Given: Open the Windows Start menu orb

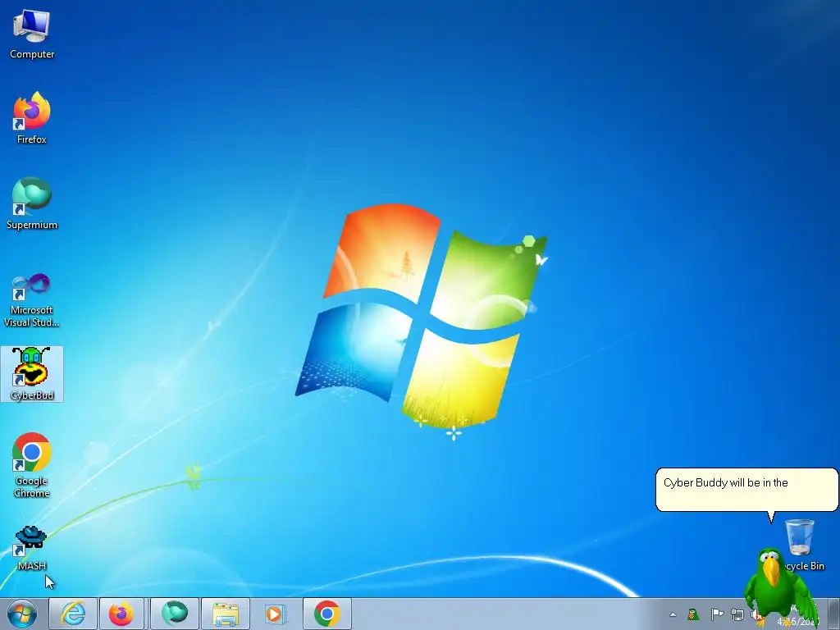Looking at the screenshot, I should coord(22,614).
